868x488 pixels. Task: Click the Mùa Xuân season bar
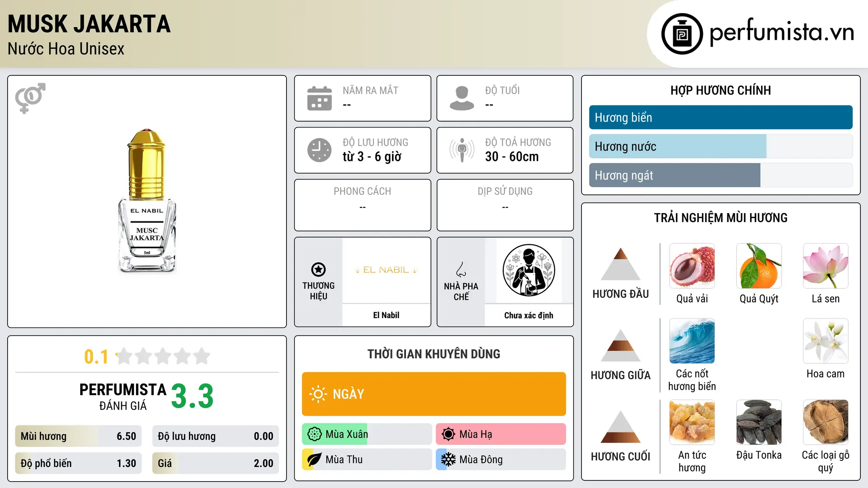(367, 434)
